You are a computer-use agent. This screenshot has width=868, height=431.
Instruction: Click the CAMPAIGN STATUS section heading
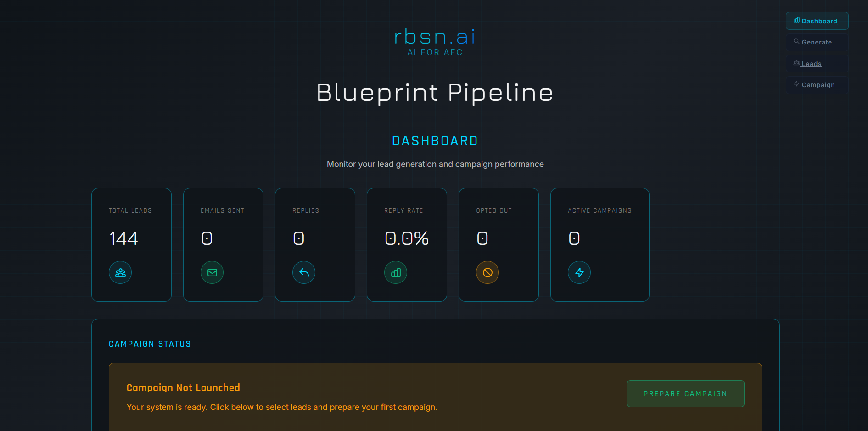click(150, 343)
